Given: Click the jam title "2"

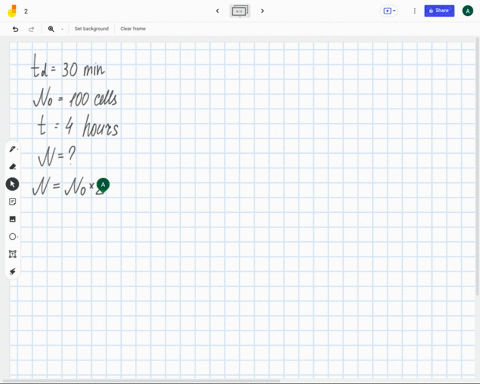Looking at the screenshot, I should [x=26, y=11].
